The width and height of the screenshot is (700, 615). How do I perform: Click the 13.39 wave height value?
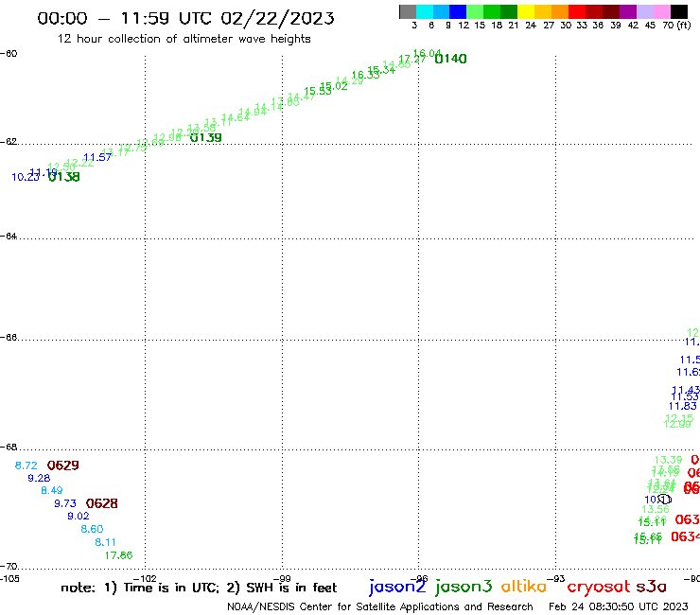click(x=668, y=460)
